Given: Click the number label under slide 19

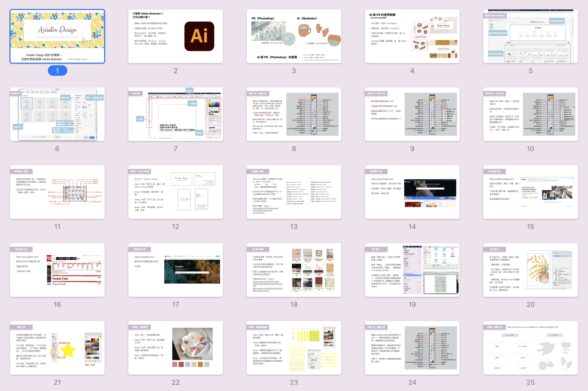Looking at the screenshot, I should pos(412,304).
